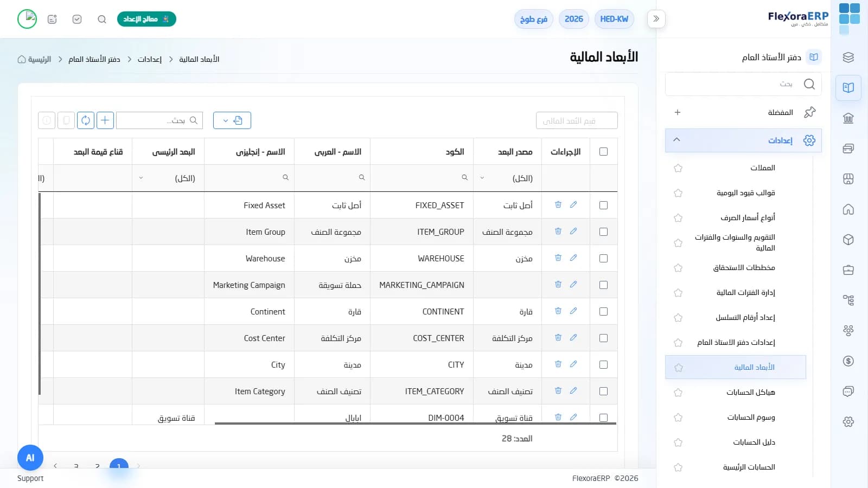Open دليل الحسابات menu item
This screenshot has width=868, height=488.
coord(754,442)
